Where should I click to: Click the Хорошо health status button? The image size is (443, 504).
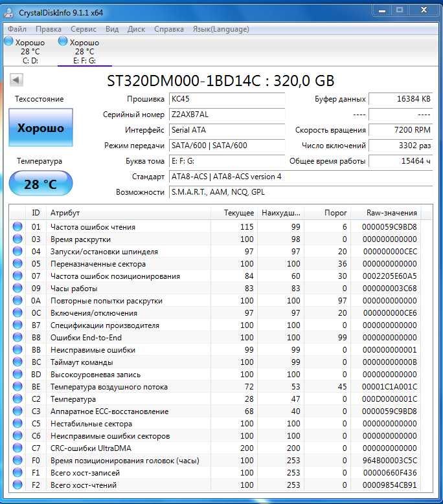click(41, 127)
